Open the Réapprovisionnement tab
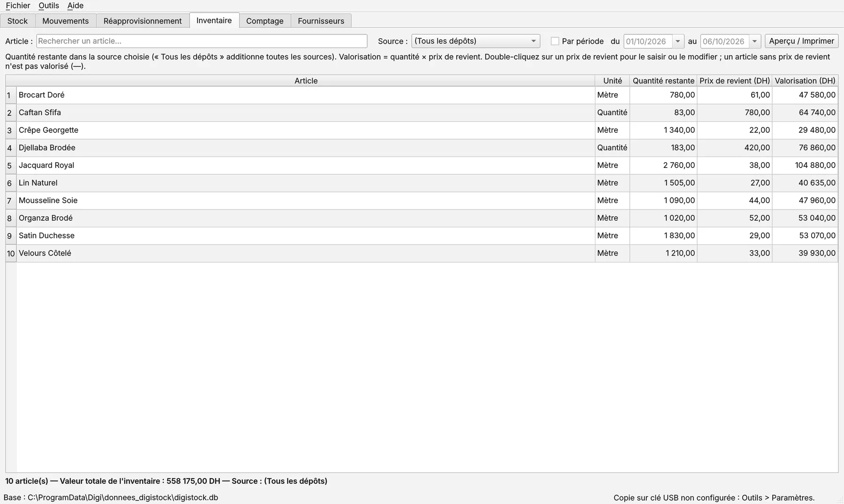 tap(143, 21)
